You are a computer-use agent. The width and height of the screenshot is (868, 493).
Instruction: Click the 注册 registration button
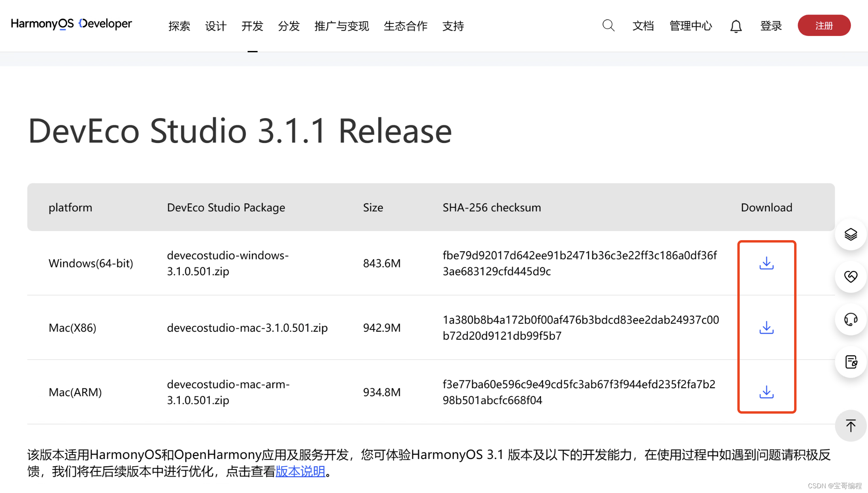(x=824, y=25)
